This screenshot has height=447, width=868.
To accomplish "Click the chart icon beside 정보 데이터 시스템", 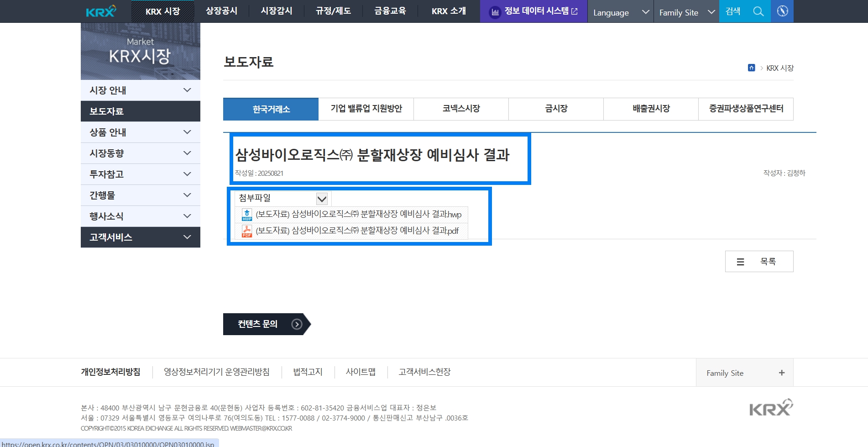I will point(495,12).
